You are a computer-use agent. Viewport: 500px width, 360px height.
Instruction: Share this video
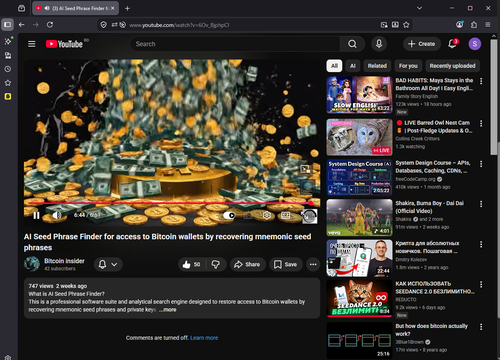pyautogui.click(x=247, y=264)
